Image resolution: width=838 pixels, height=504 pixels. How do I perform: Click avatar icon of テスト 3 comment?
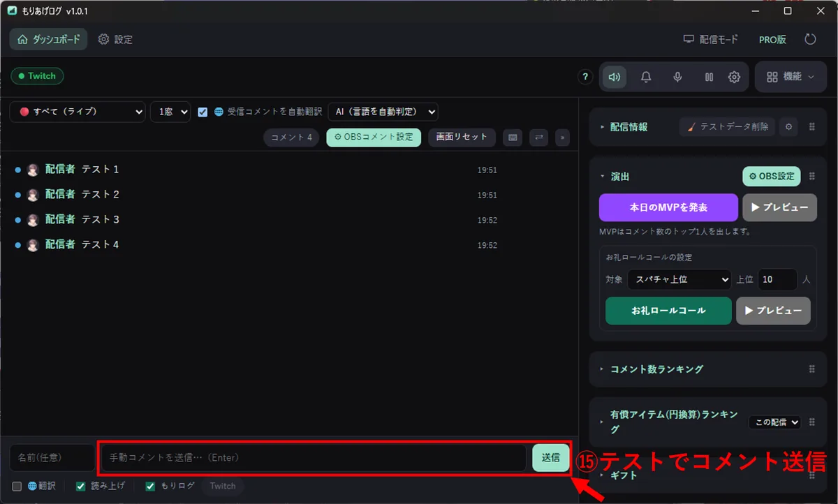(x=33, y=220)
